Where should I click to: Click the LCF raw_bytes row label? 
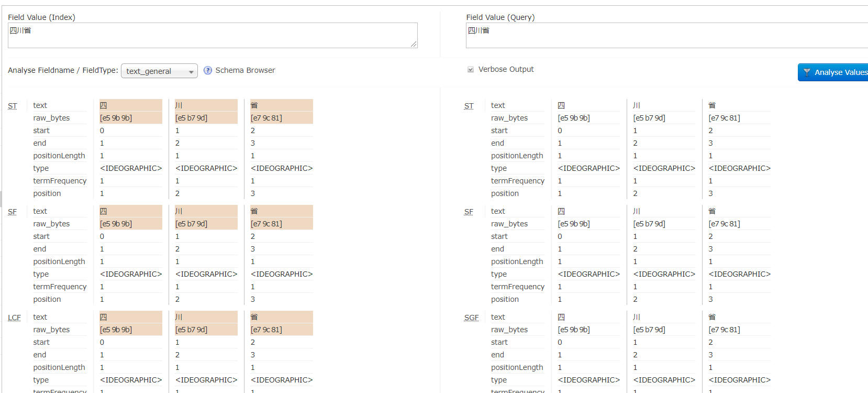coord(51,330)
